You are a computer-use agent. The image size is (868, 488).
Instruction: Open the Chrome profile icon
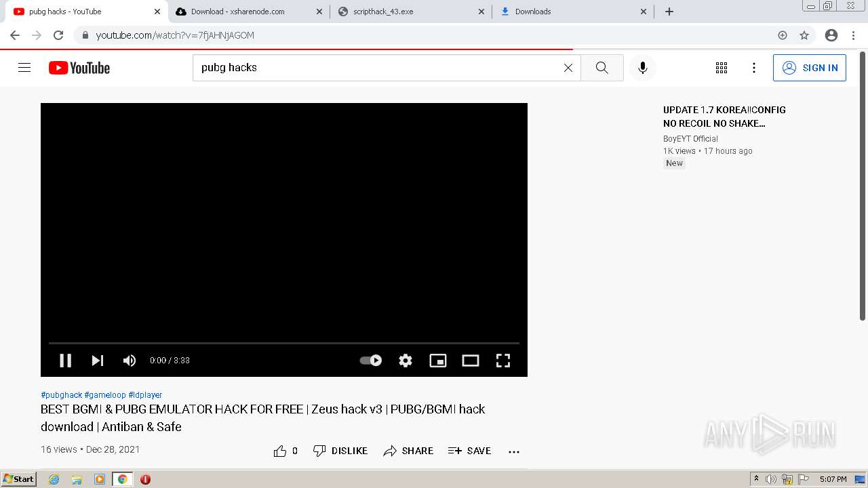tap(831, 35)
